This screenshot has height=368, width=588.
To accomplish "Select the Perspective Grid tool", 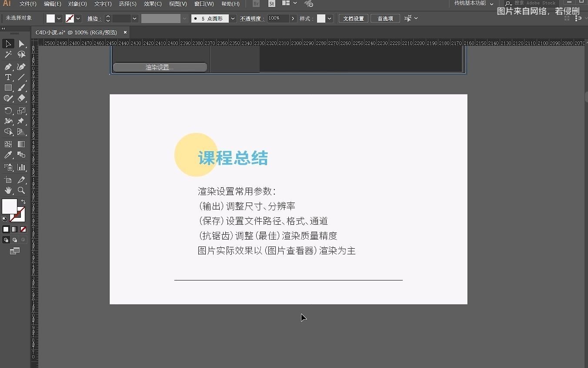I will [x=21, y=132].
